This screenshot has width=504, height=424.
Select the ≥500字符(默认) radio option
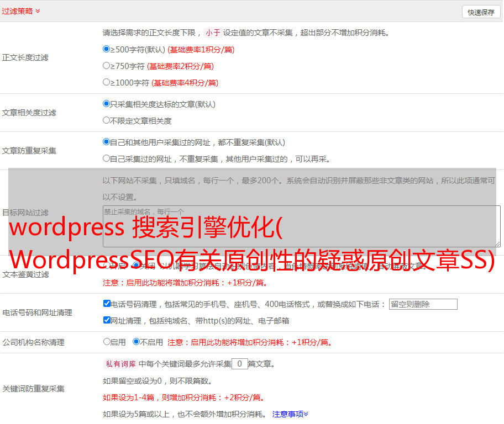click(107, 49)
